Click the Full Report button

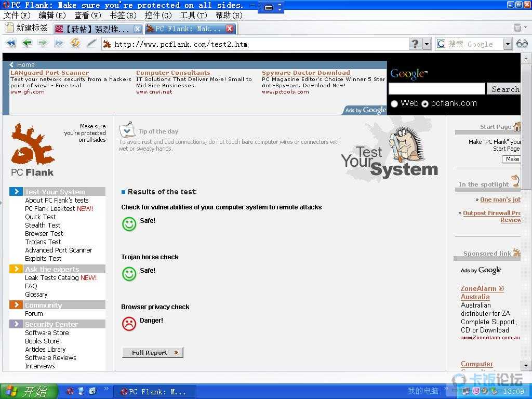point(153,353)
